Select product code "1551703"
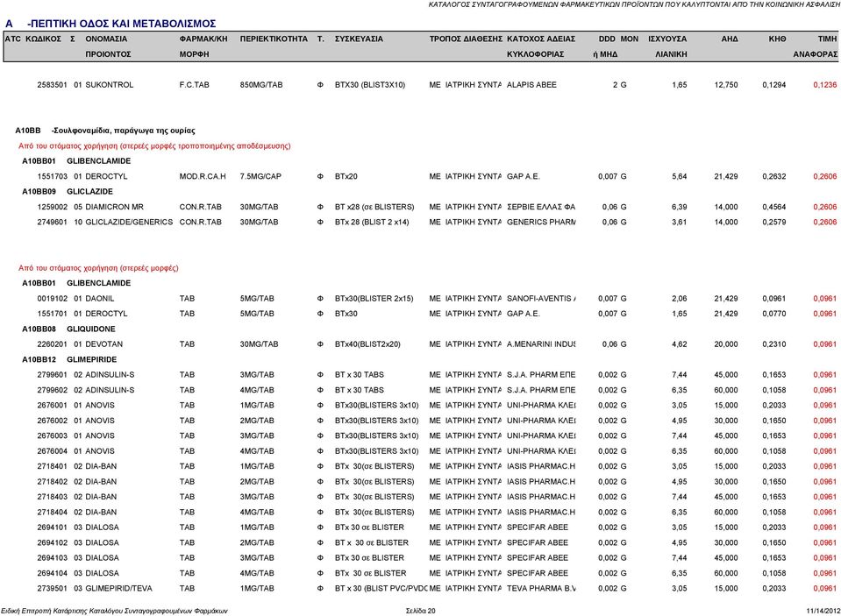The image size is (841, 616). [52, 176]
